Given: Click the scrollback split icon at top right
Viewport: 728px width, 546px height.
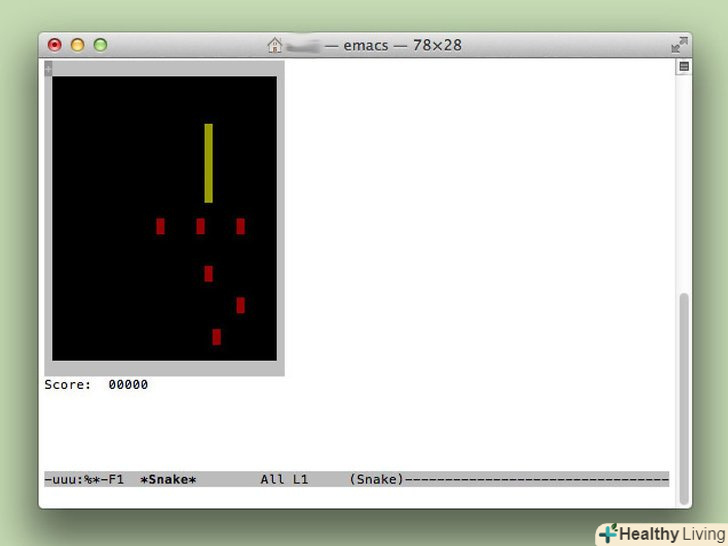Looking at the screenshot, I should click(683, 67).
